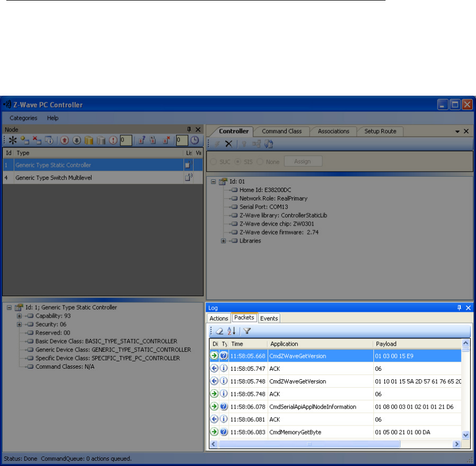This screenshot has height=466, width=476.
Task: Click the disabled lightning icon in Controller toolbar
Action: pyautogui.click(x=217, y=144)
